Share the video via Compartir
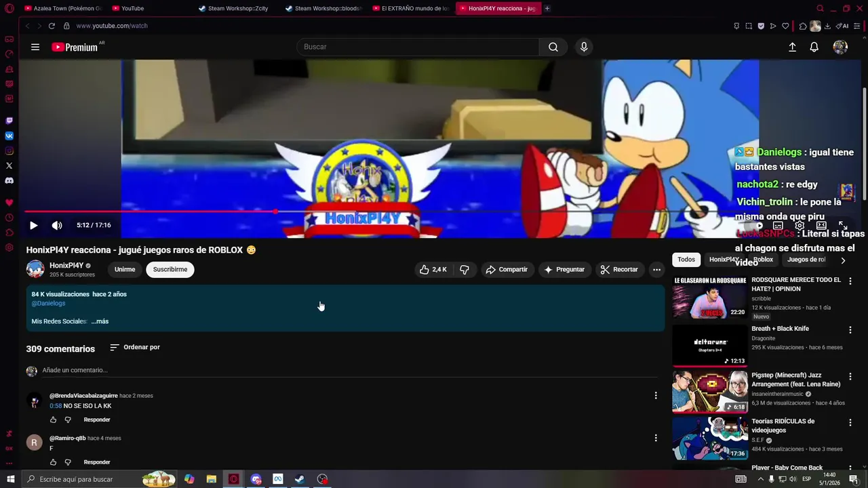 pos(507,269)
